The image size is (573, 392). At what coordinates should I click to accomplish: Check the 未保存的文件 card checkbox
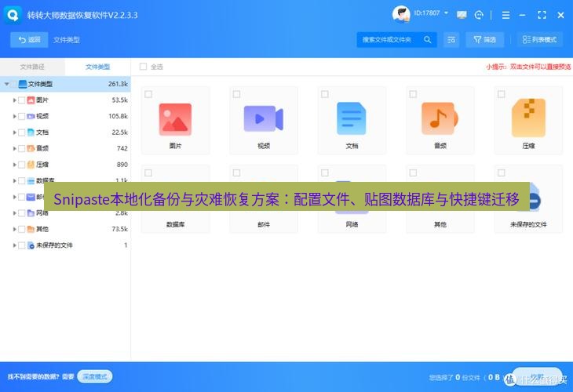click(x=502, y=172)
